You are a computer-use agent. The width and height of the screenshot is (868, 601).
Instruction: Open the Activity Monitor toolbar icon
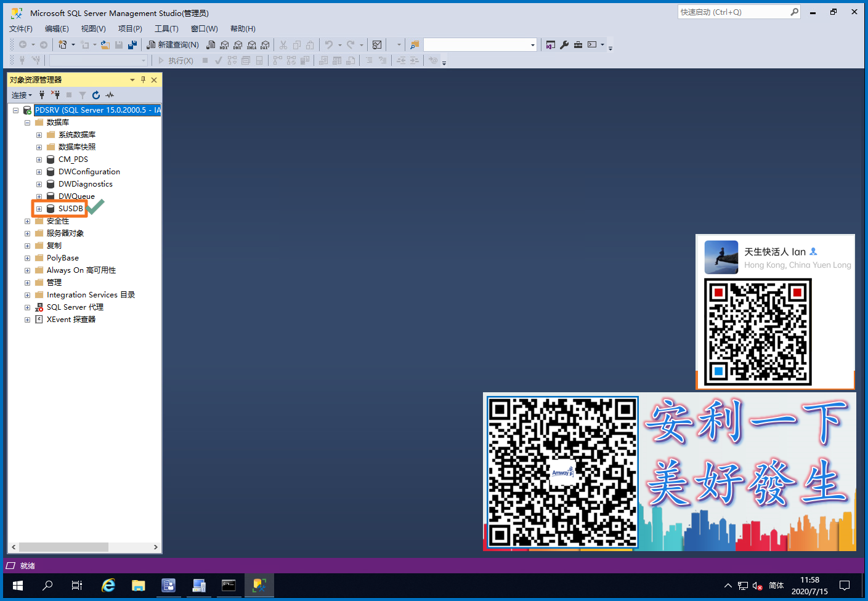coord(377,44)
